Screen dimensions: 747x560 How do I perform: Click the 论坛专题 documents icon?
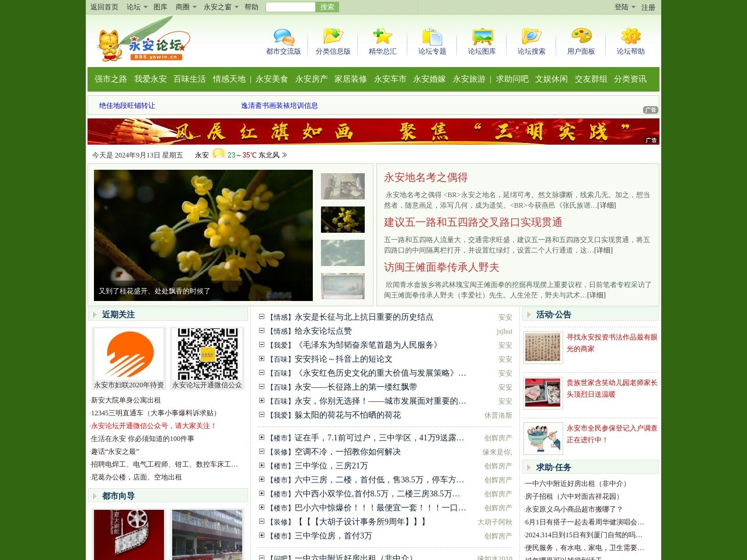pyautogui.click(x=432, y=37)
